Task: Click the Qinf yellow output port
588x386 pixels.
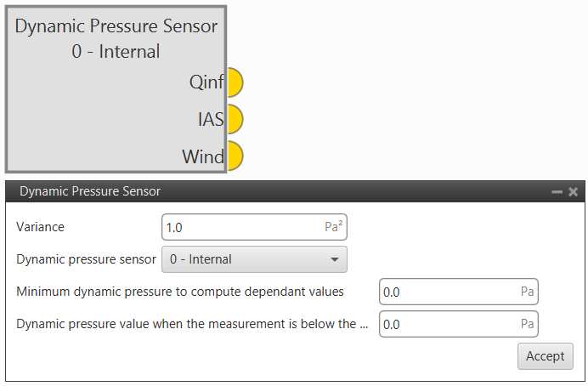Action: (x=234, y=82)
